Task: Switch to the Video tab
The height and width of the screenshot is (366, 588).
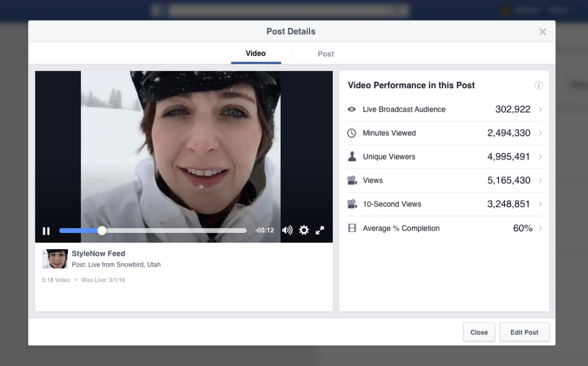Action: pos(256,53)
